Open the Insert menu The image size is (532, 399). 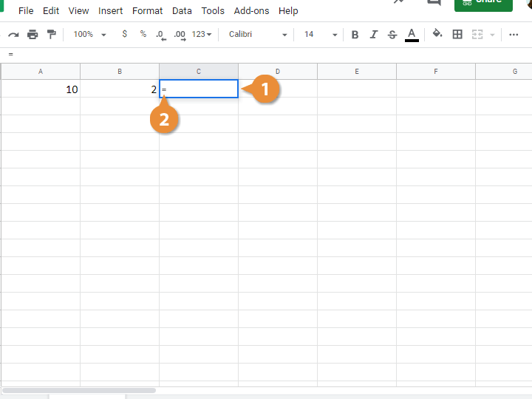(111, 11)
